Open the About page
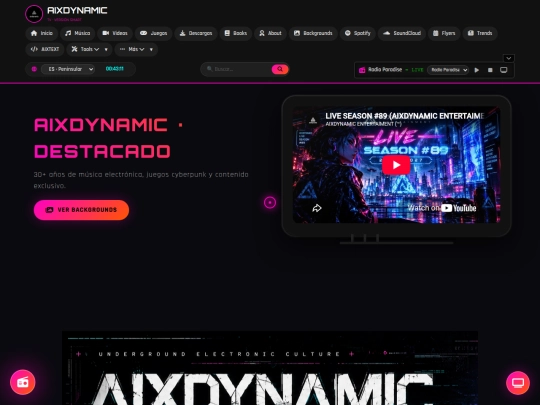Screen dimensions: 540x405 [270, 33]
